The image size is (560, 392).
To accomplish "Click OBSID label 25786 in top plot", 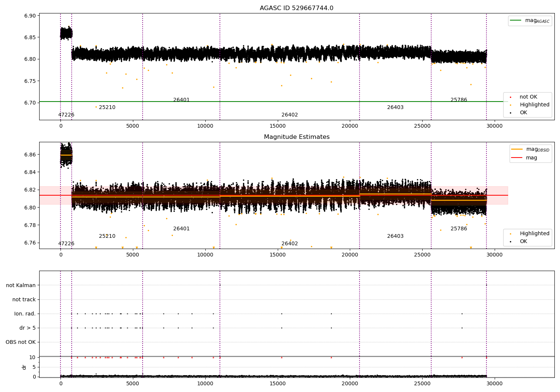I will (x=459, y=100).
